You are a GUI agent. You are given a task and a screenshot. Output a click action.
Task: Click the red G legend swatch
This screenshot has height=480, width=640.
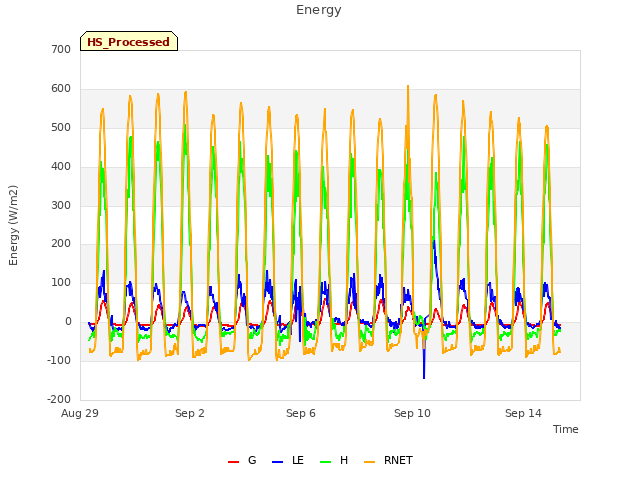tap(233, 462)
